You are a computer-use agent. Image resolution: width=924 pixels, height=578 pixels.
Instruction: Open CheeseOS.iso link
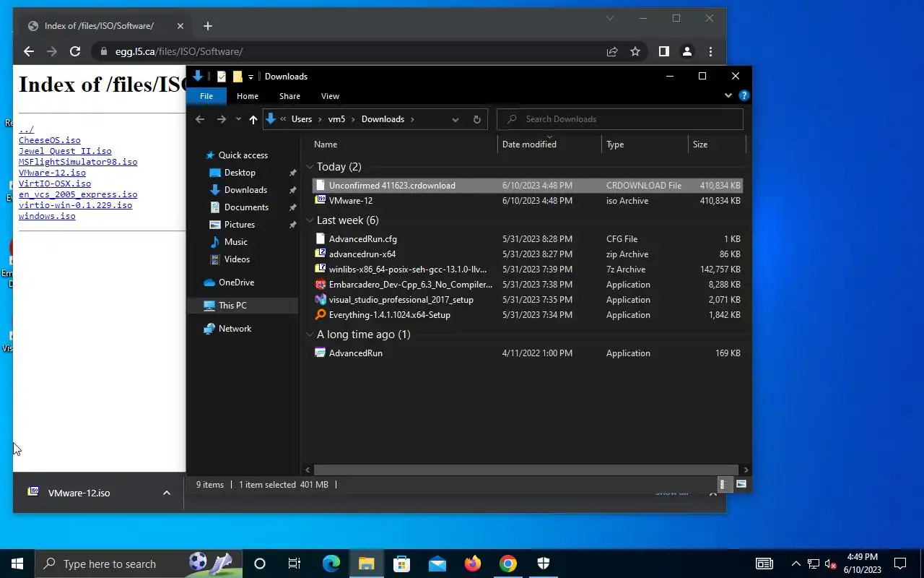click(x=50, y=140)
